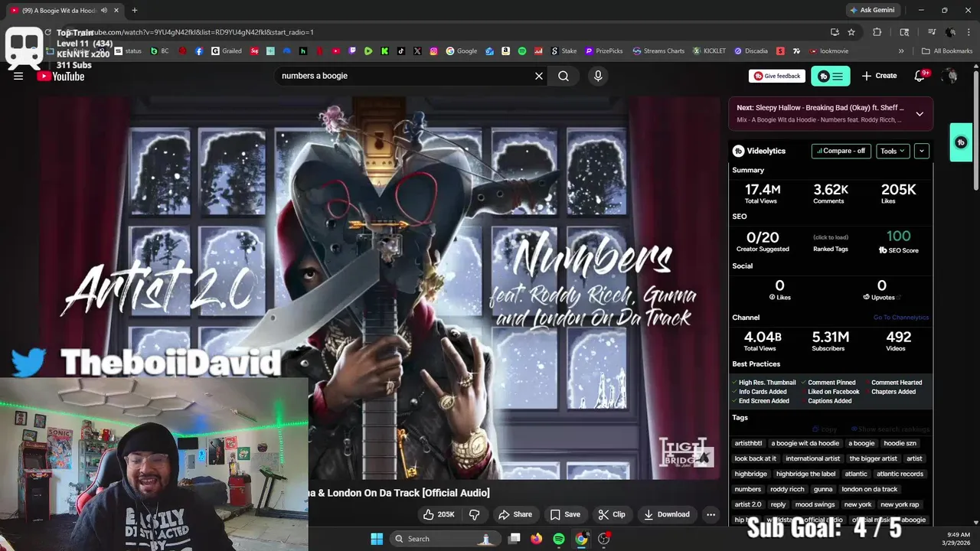The width and height of the screenshot is (980, 551).
Task: Collapse the Videolytics panel chevron
Action: pos(922,151)
